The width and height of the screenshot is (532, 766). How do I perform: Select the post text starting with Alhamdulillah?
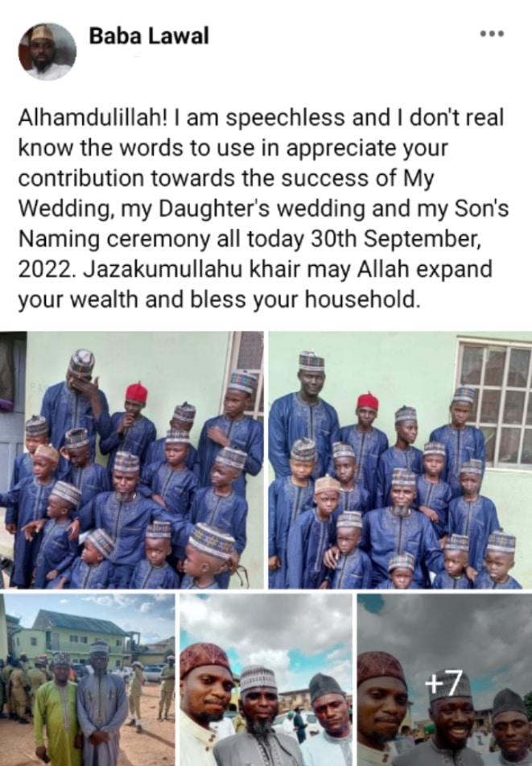tap(263, 209)
